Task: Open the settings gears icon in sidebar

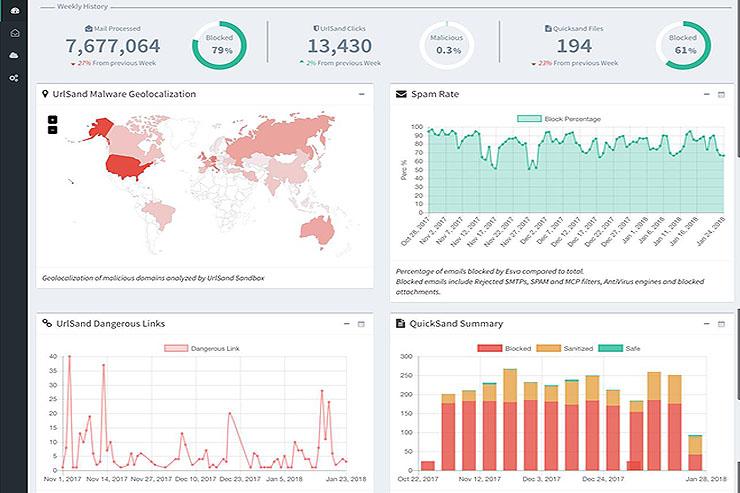Action: pyautogui.click(x=14, y=77)
